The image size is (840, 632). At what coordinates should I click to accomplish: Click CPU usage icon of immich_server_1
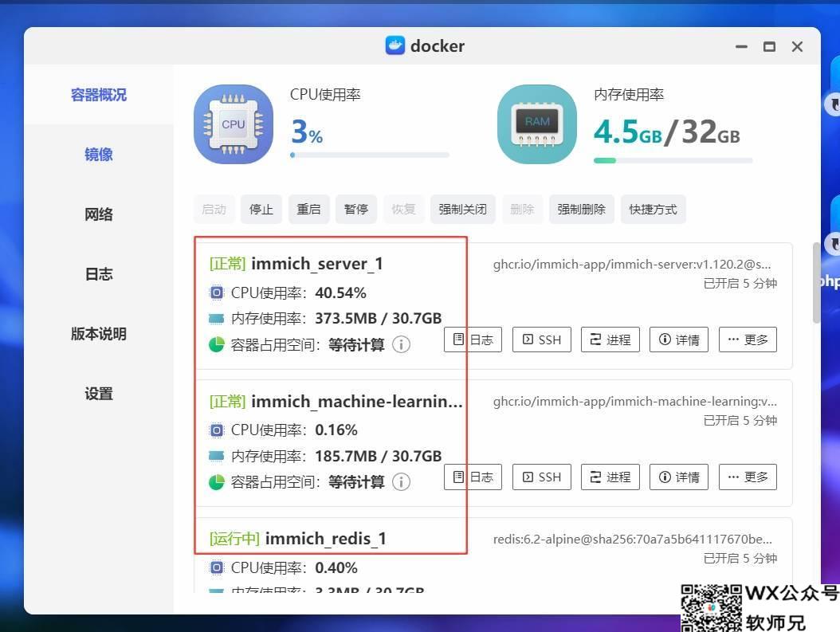217,293
